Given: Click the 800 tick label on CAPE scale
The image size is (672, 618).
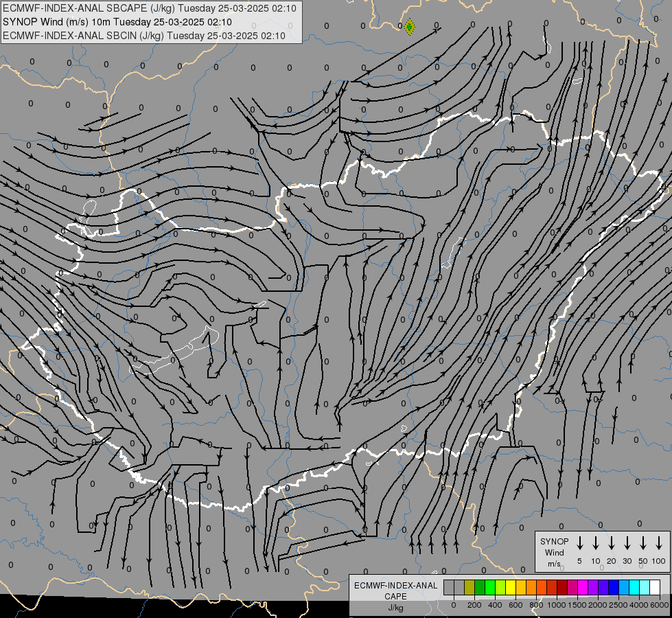Looking at the screenshot, I should point(536,605).
